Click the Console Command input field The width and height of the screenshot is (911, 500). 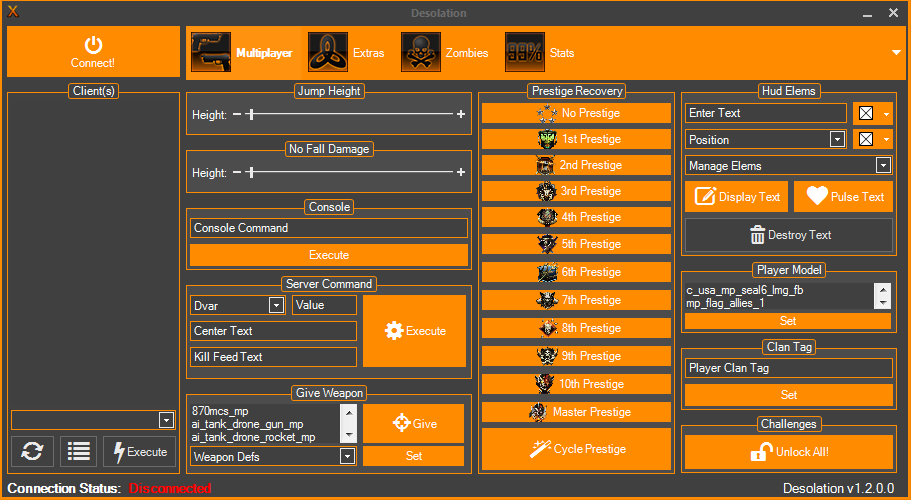pyautogui.click(x=328, y=228)
